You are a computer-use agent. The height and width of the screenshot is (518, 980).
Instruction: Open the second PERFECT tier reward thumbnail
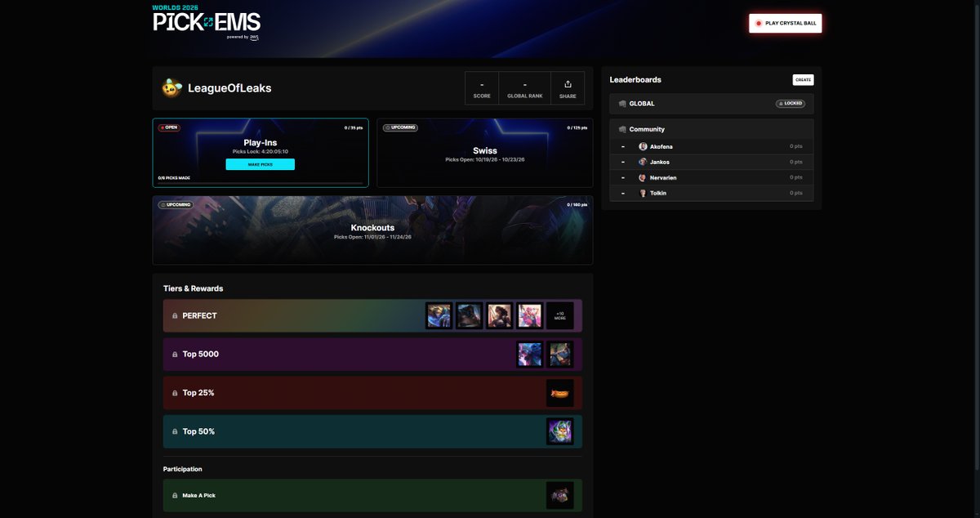point(469,315)
